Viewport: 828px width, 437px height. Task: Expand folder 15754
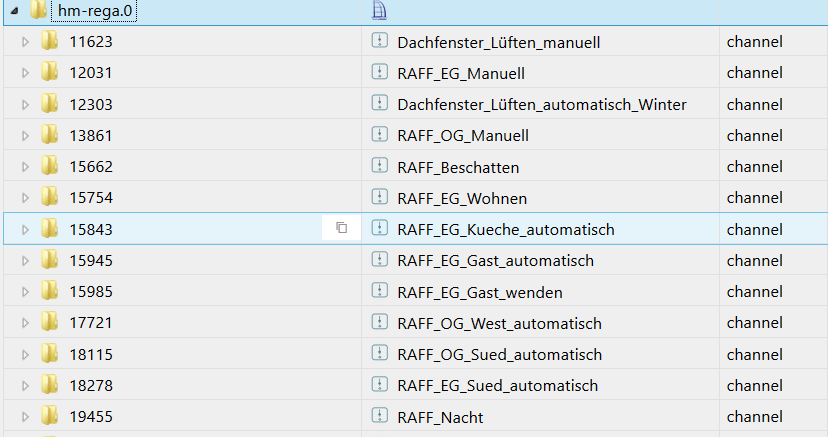click(26, 198)
